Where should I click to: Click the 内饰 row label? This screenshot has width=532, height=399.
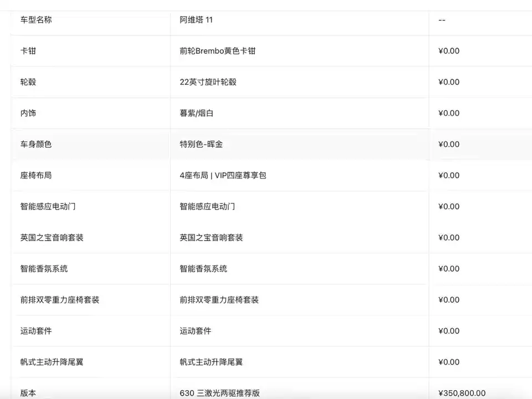(x=28, y=113)
